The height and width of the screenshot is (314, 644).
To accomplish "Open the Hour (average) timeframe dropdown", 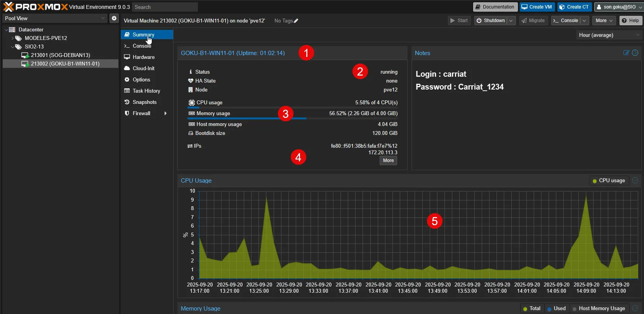I will [x=608, y=35].
